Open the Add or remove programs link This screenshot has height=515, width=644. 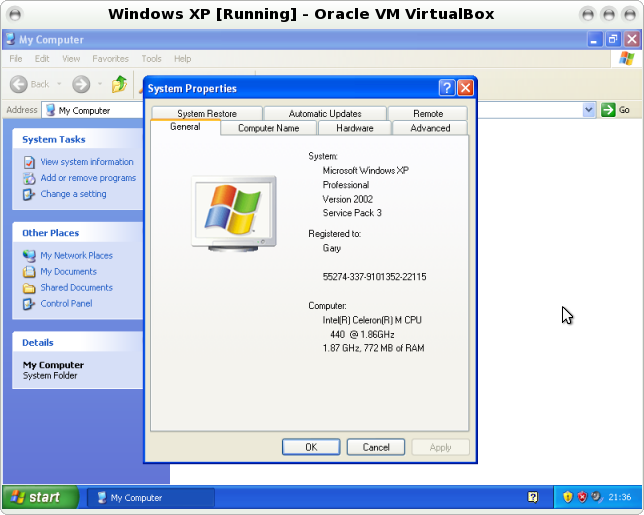(88, 178)
